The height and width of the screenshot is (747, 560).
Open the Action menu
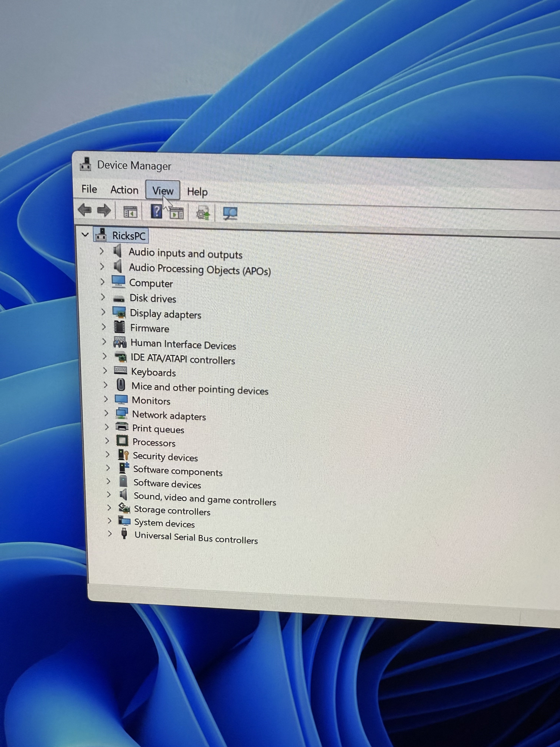[124, 190]
